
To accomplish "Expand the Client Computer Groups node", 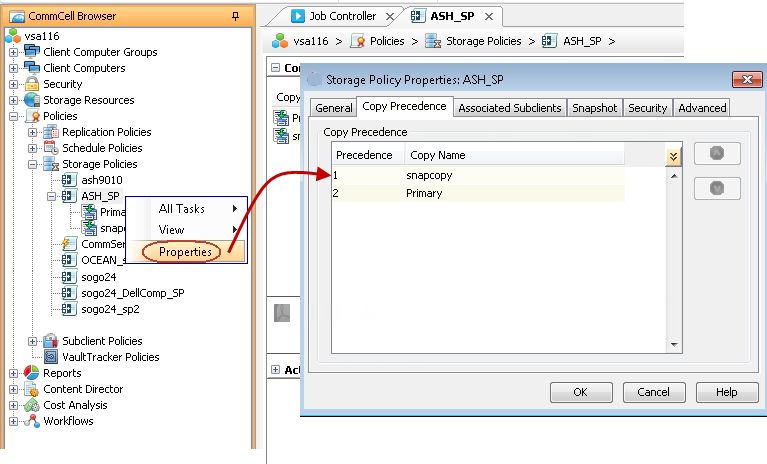I will pos(13,52).
